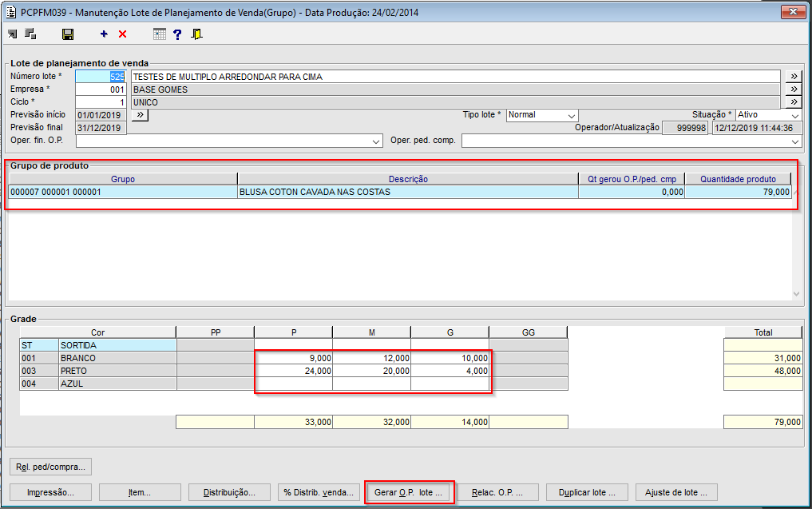
Task: Click the Qt gerou O.P./ped. cmp header
Action: [632, 179]
